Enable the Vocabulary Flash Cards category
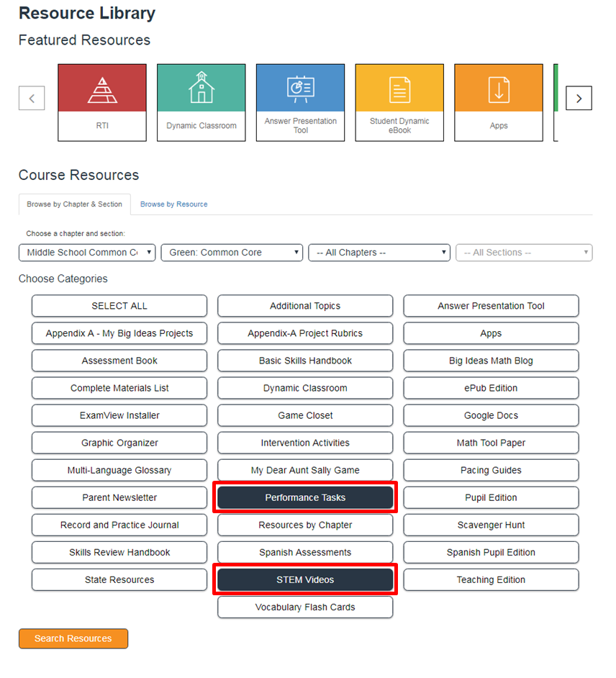Screen dimensions: 616x678 point(305,607)
